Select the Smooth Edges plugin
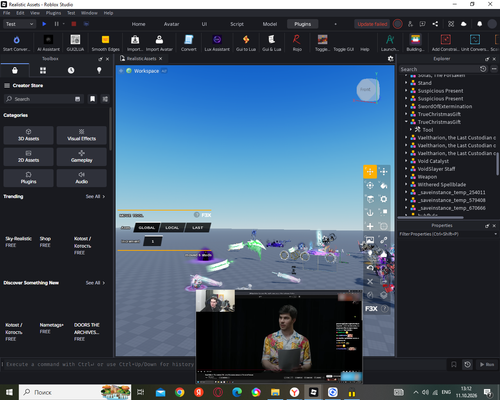This screenshot has width=500, height=400. [105, 43]
